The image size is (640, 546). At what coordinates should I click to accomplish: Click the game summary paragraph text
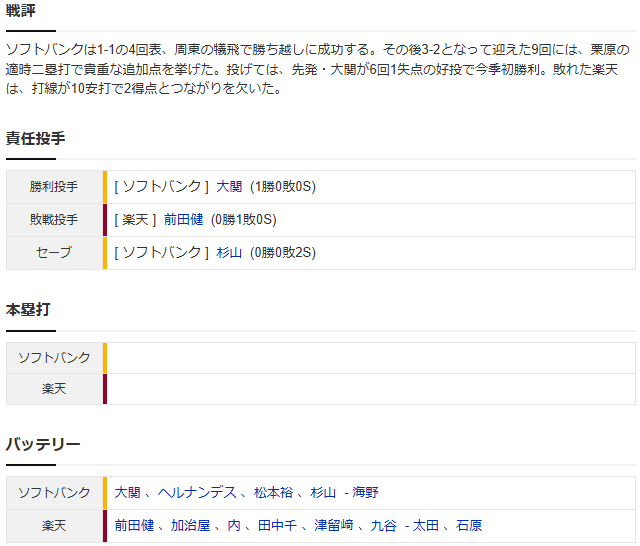(x=318, y=69)
